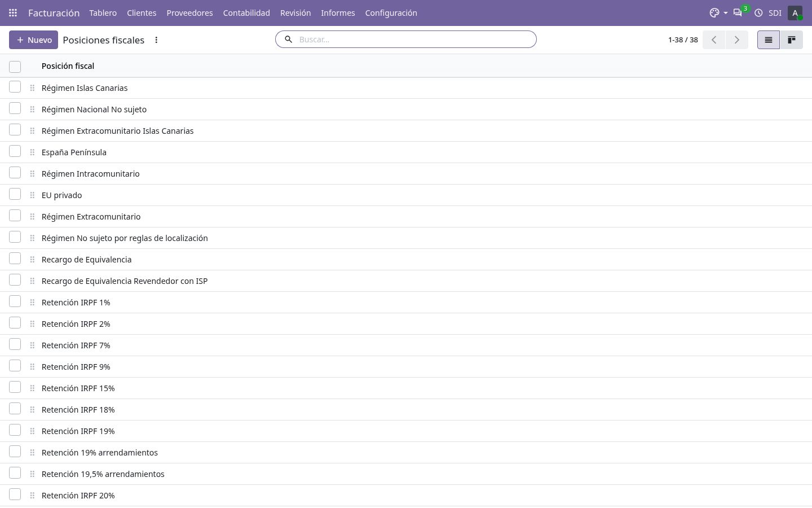Check Retención 19% arrendamientos row checkbox

point(15,452)
